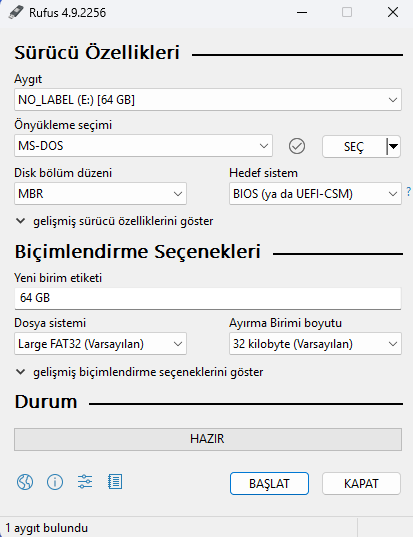Open Dosya sistemi Large FAT32 dropdown

coord(100,344)
